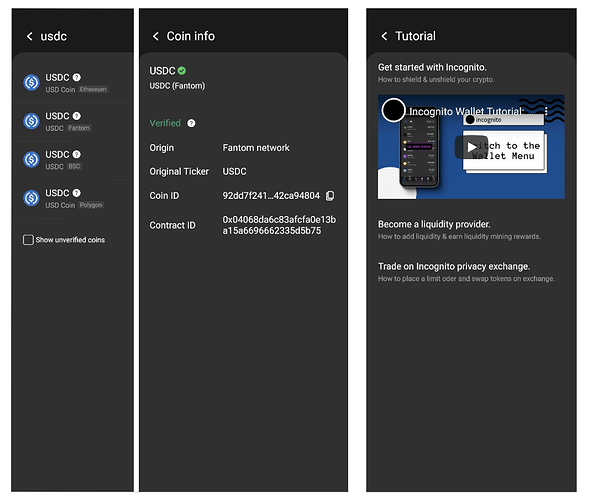Viewport: 593px width, 500px height.
Task: Click the 'BSC' network tag
Action: click(x=74, y=166)
